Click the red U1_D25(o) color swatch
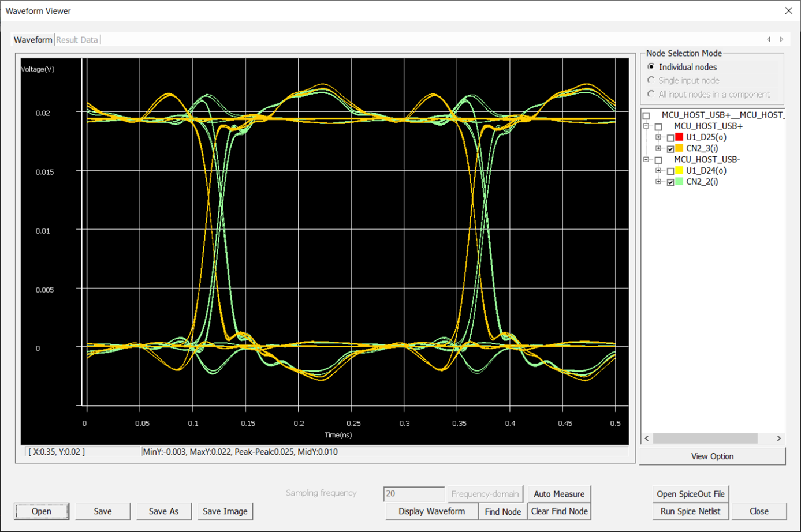This screenshot has height=532, width=801. tap(679, 137)
